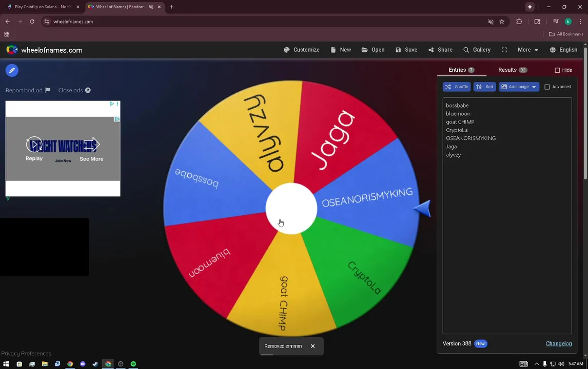Click the volume icon in system tray
This screenshot has width=588, height=369.
click(x=561, y=364)
